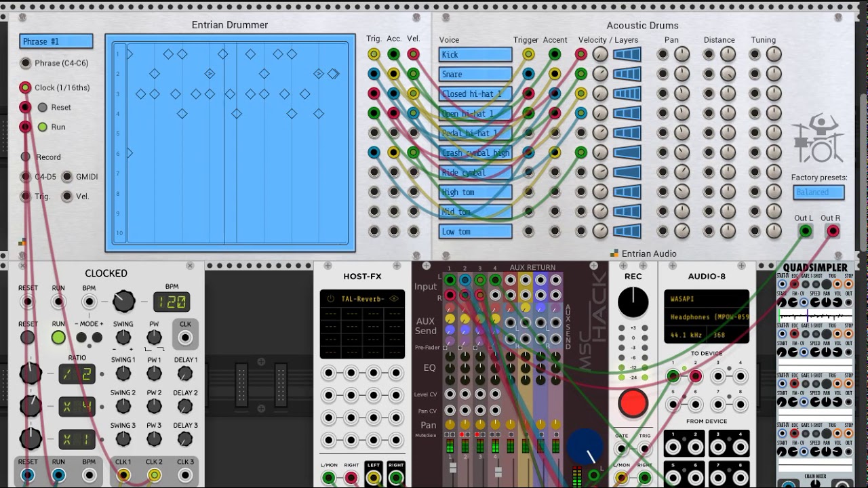Click the TRIG jack on REC module
Viewport: 868px width, 488px height.
click(x=644, y=449)
